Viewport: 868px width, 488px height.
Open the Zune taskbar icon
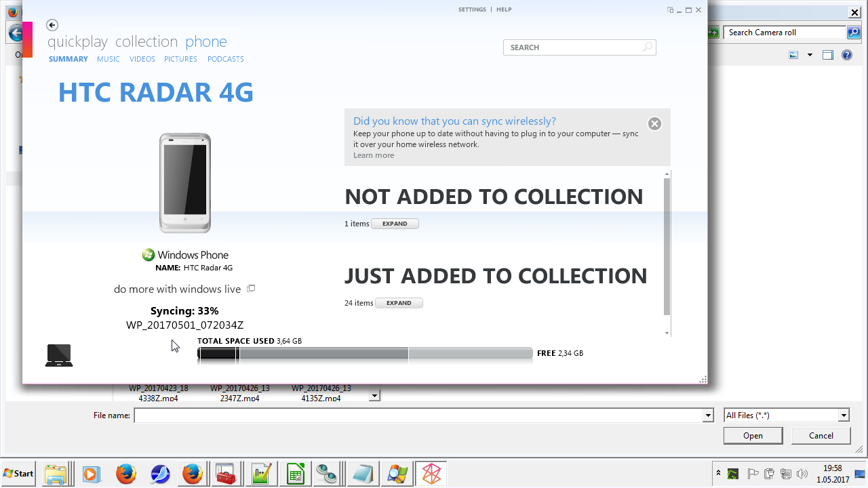pos(431,474)
